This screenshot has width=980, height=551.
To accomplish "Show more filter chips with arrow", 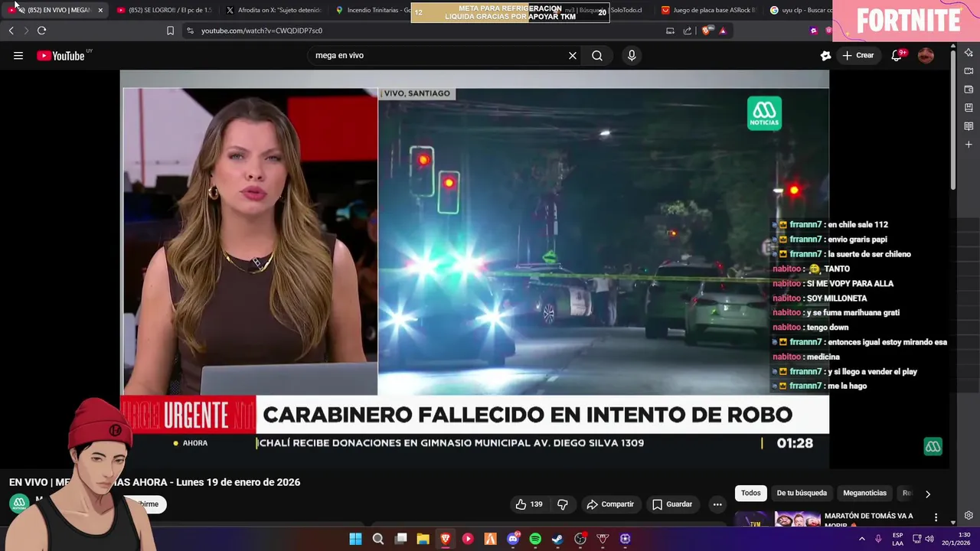I will tap(928, 494).
